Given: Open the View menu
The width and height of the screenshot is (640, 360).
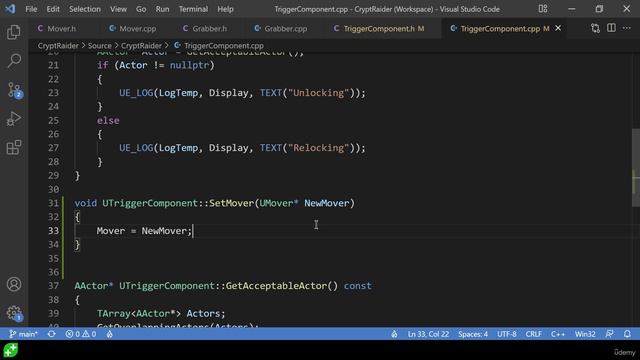Looking at the screenshot, I should tap(118, 9).
